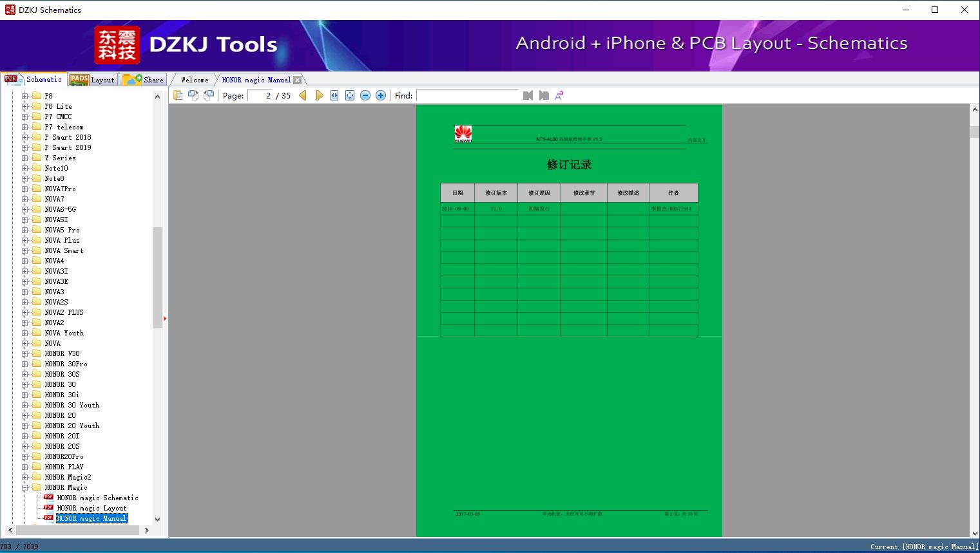Click the PDF icon for HONOR magic Schematic
The image size is (980, 553).
click(48, 498)
